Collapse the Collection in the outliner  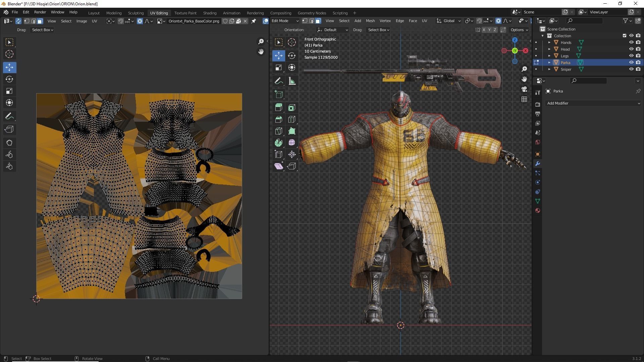[543, 36]
